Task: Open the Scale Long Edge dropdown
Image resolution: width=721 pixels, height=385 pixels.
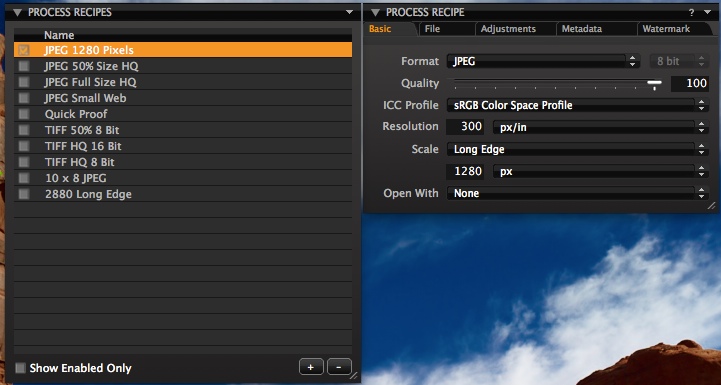Action: coord(577,149)
